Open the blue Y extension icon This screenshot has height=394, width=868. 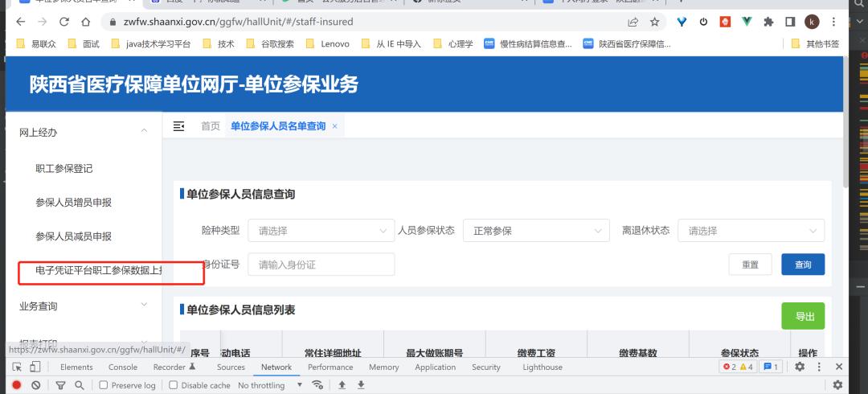tap(682, 23)
